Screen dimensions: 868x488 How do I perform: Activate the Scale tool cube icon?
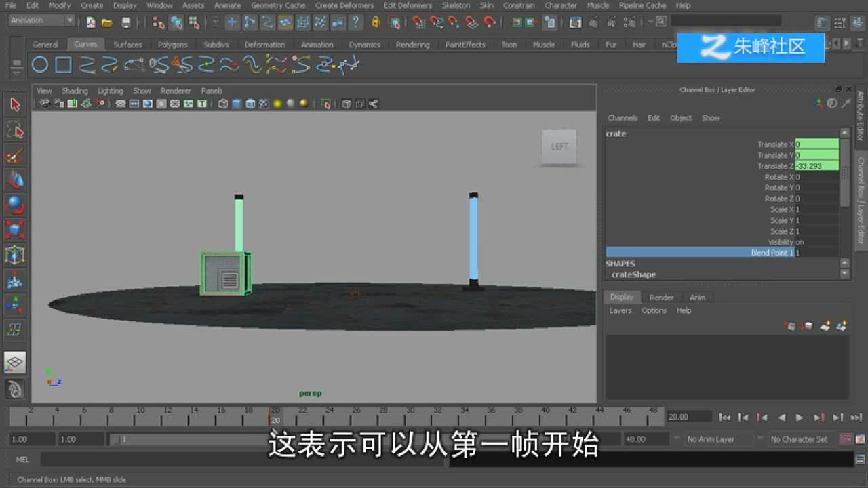pyautogui.click(x=15, y=230)
